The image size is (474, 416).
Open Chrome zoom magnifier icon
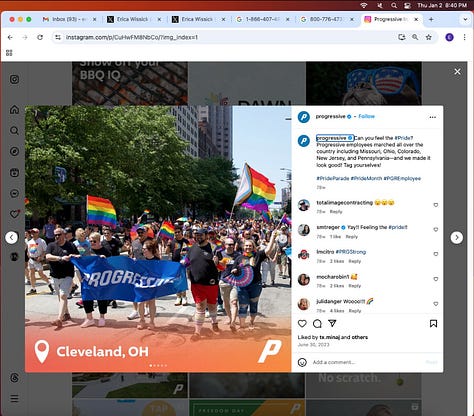click(415, 37)
